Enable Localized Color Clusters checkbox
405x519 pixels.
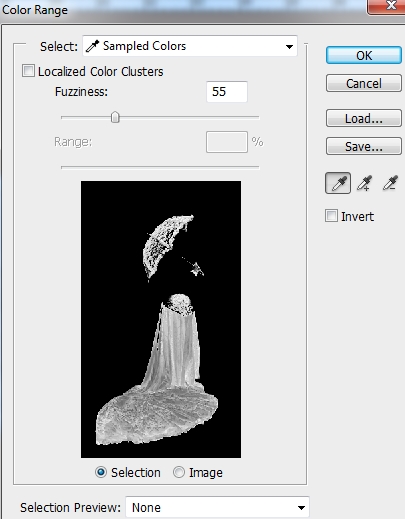(28, 71)
